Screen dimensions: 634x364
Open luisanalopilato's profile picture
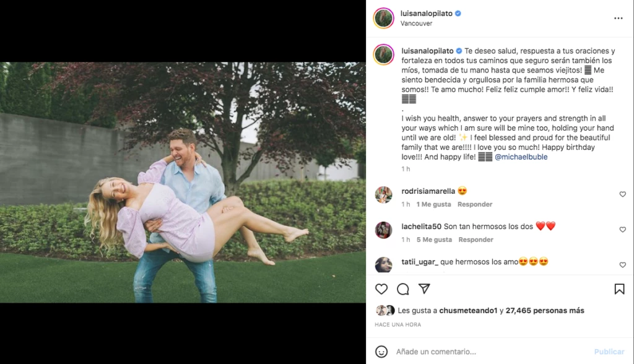point(384,18)
